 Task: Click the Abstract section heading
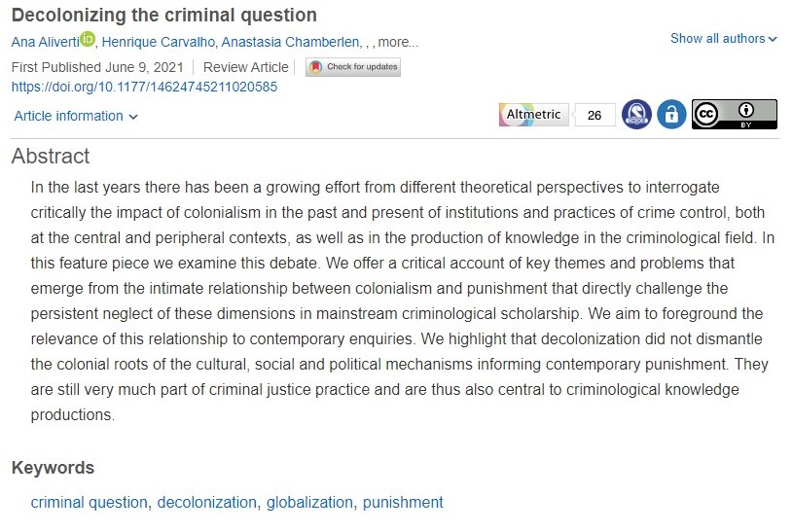[x=51, y=157]
